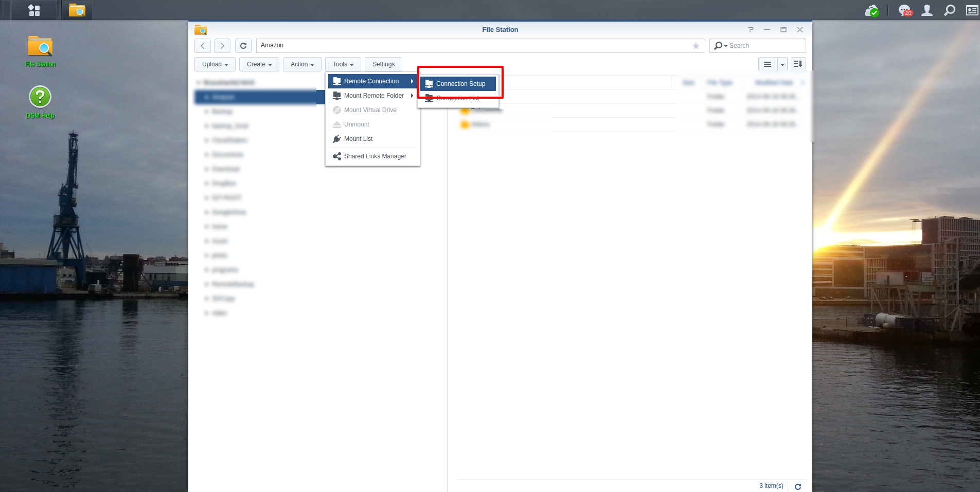980x492 pixels.
Task: Open the Action dropdown
Action: coord(302,64)
